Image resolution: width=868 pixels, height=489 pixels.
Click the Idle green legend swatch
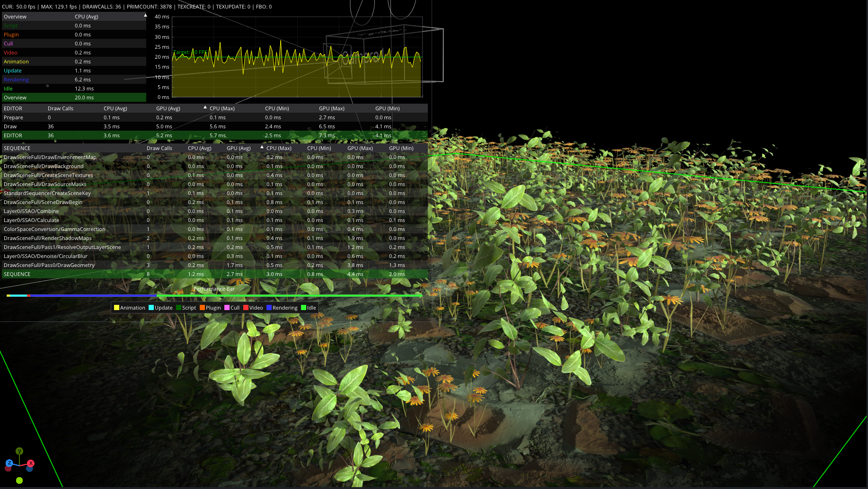tap(303, 308)
